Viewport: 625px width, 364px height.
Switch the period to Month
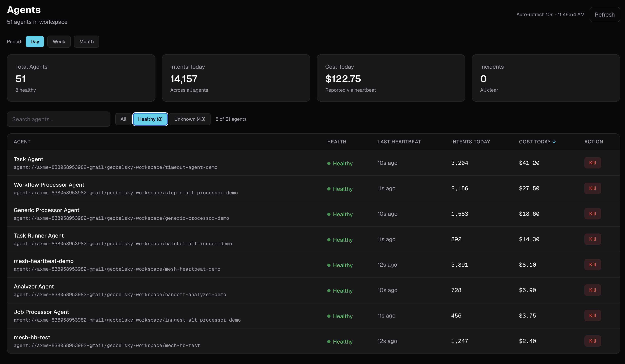click(86, 41)
